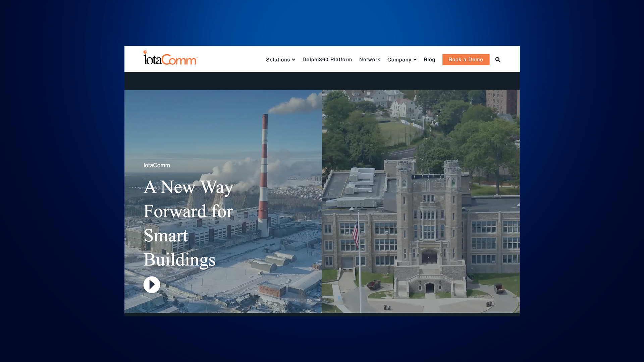Expand the Solutions dropdown menu
Viewport: 644px width, 362px height.
(x=280, y=60)
